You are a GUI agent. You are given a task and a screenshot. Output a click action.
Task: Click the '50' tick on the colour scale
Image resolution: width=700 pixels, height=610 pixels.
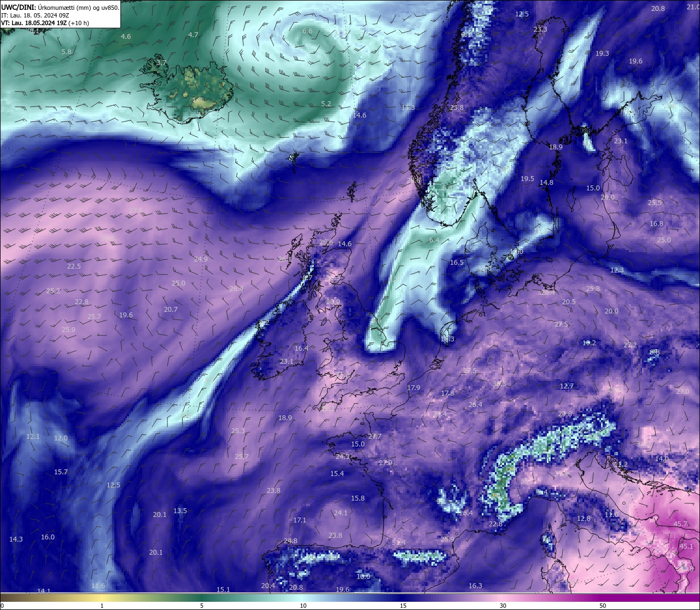(x=603, y=606)
